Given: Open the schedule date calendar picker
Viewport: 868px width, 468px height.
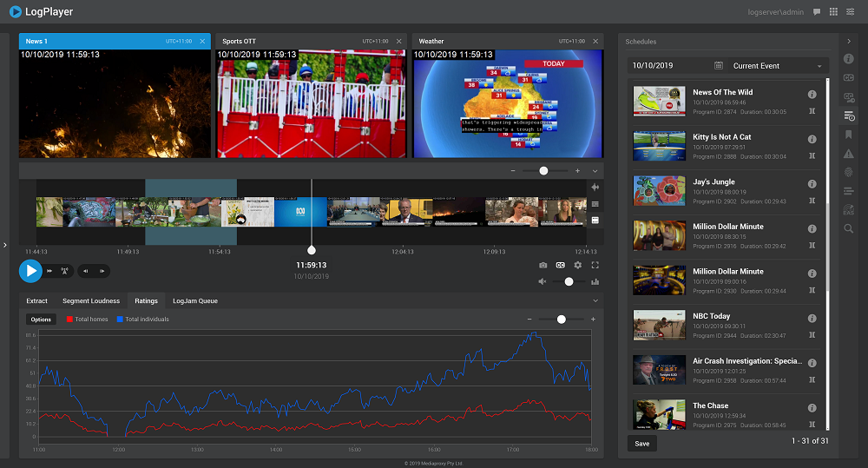Looking at the screenshot, I should [718, 65].
